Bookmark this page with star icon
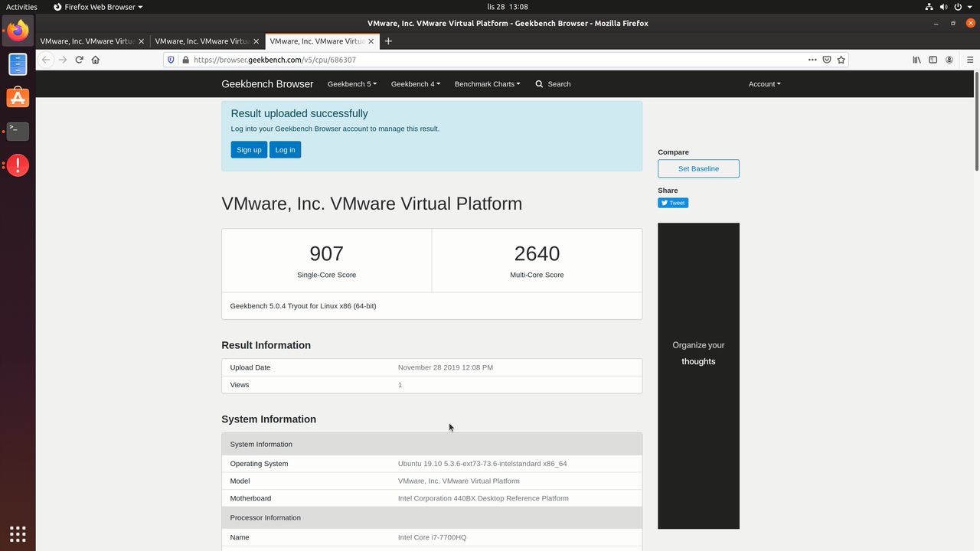This screenshot has height=551, width=980. 841,60
